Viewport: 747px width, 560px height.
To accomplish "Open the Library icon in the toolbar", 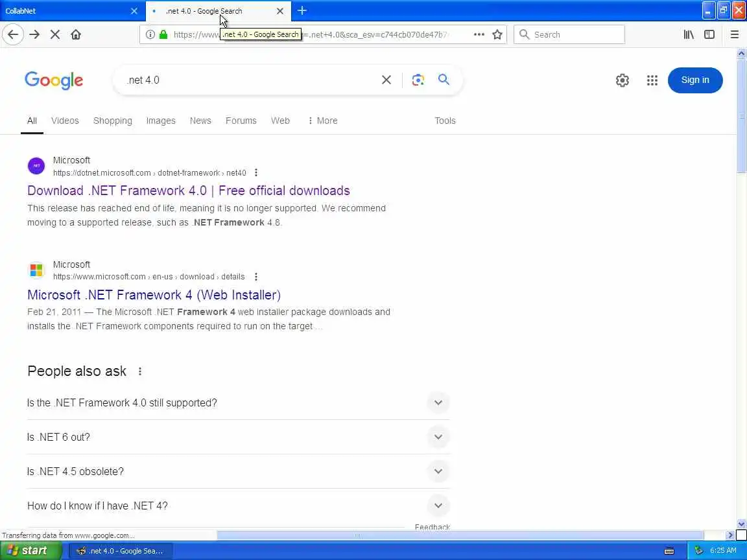I will [x=689, y=34].
